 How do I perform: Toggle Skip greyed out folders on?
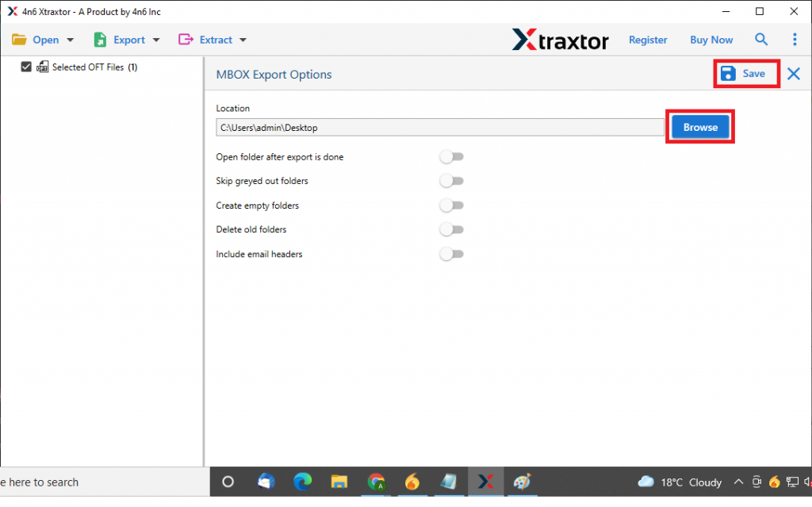coord(451,180)
